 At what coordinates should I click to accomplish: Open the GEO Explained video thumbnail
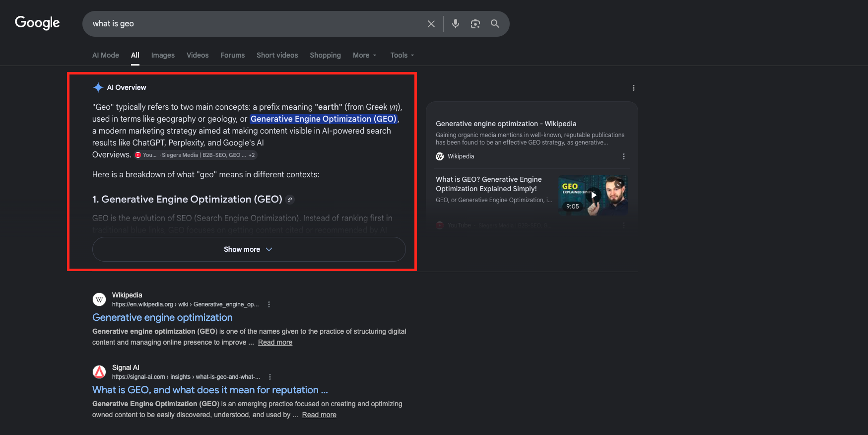tap(594, 195)
